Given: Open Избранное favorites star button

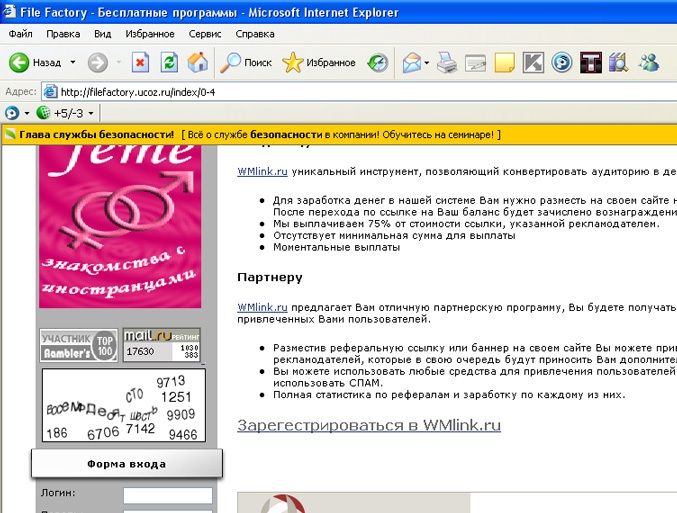Looking at the screenshot, I should click(319, 63).
